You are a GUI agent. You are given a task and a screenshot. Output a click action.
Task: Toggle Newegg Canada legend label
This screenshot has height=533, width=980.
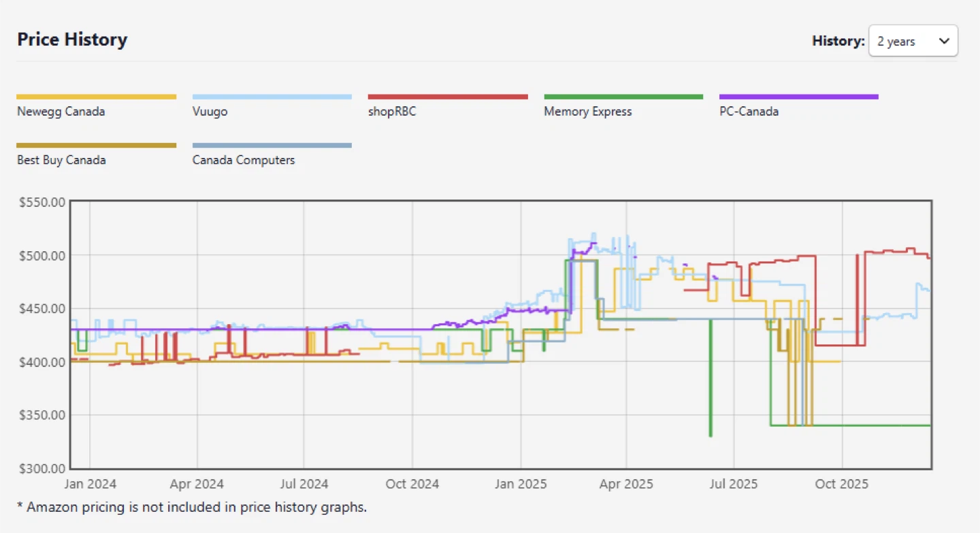(61, 112)
